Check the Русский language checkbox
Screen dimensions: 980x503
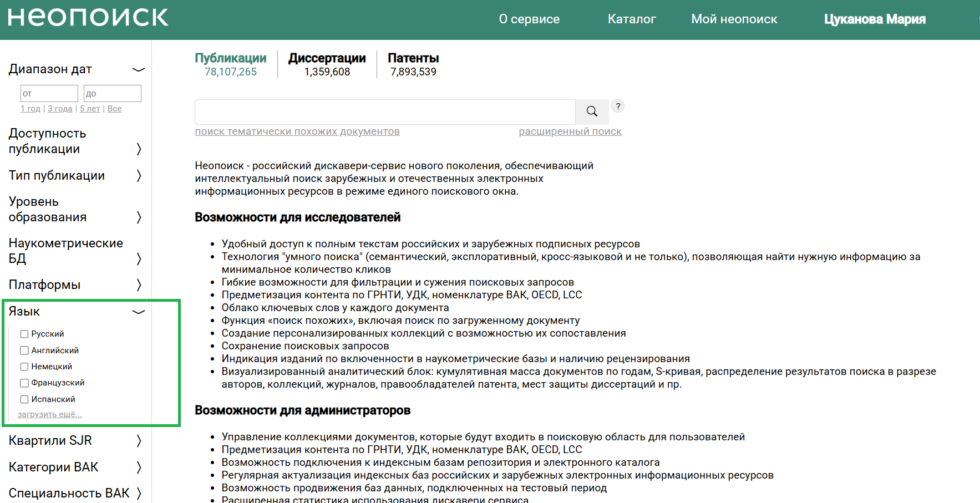pos(24,334)
